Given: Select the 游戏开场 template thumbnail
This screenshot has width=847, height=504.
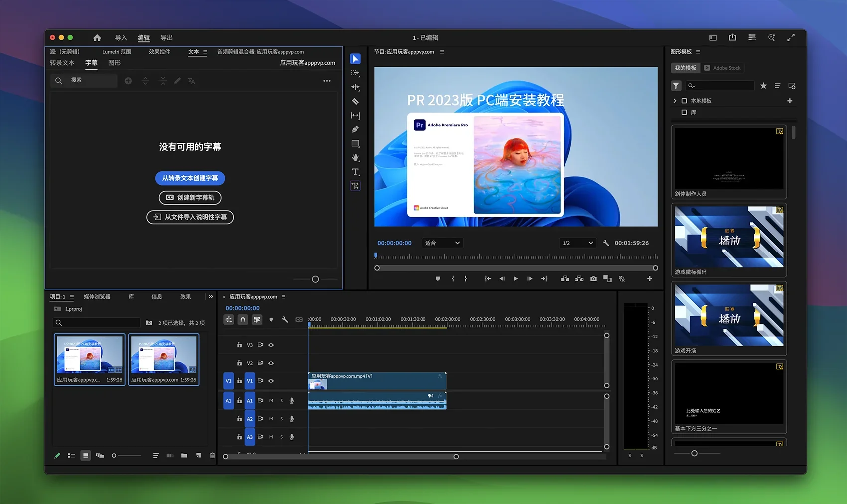Looking at the screenshot, I should (729, 315).
